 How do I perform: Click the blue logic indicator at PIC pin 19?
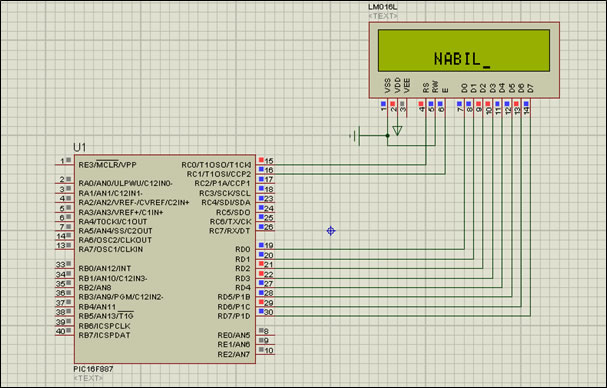tap(261, 245)
